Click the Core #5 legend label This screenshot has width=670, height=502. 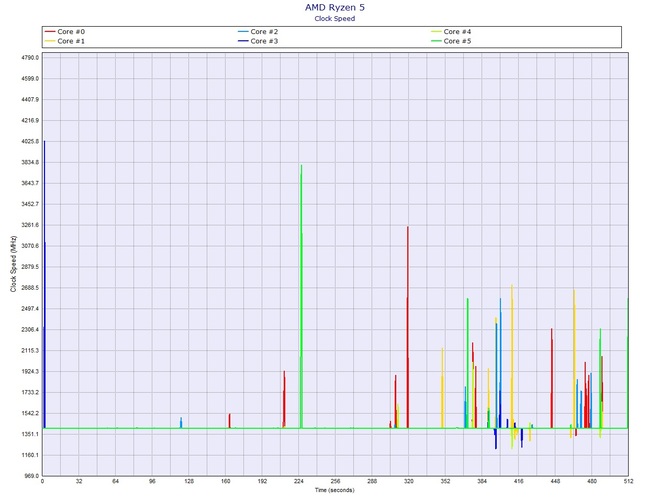[457, 41]
